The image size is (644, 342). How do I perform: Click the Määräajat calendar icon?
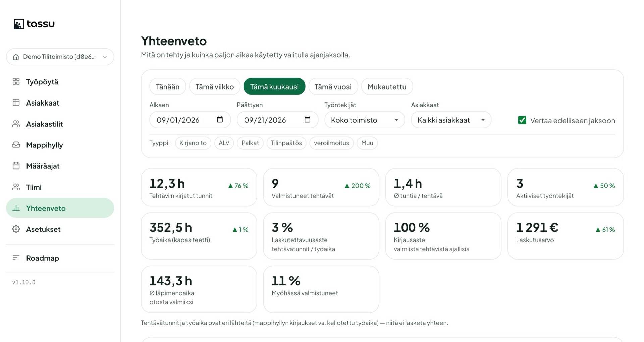16,166
